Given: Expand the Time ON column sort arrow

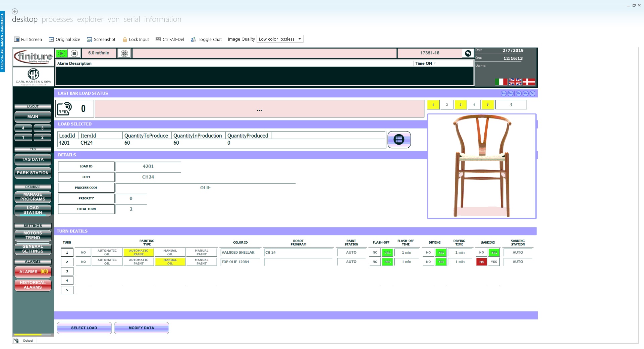Looking at the screenshot, I should tap(435, 63).
